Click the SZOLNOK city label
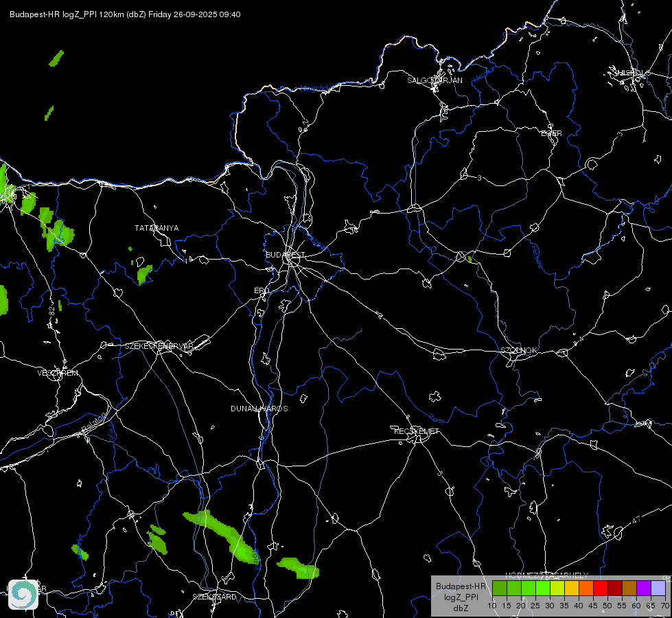 pos(518,350)
